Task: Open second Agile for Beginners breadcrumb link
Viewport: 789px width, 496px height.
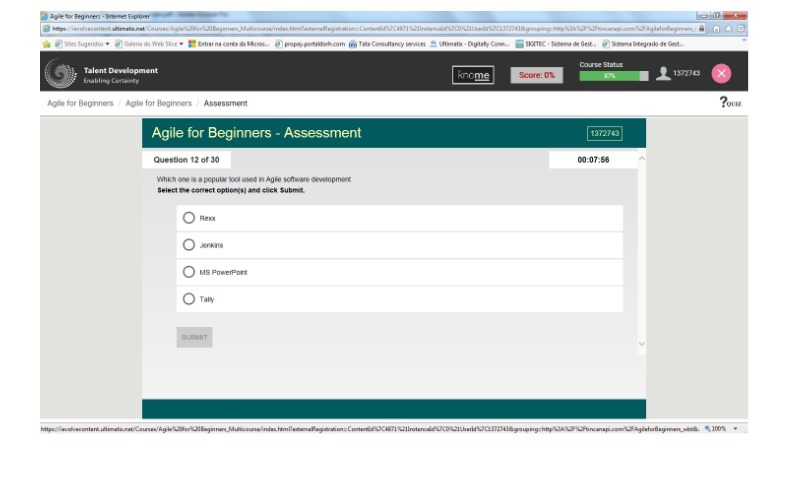Action: [159, 103]
